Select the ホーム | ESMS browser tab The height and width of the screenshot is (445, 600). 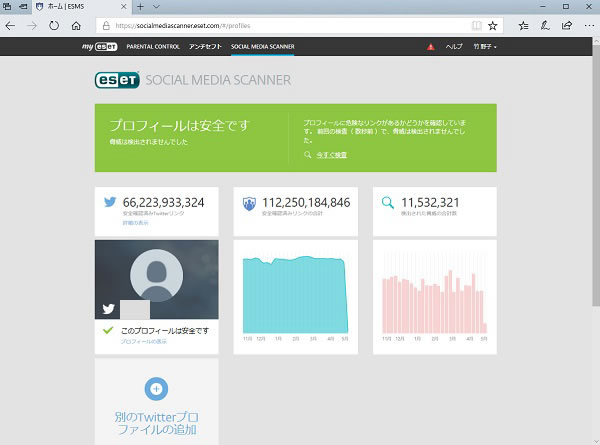(x=80, y=7)
